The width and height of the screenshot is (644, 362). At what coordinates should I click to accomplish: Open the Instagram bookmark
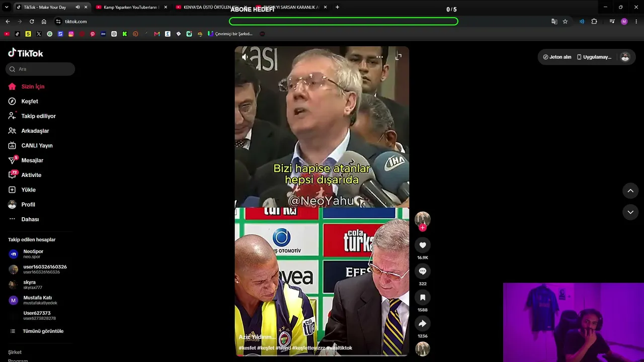point(71,34)
